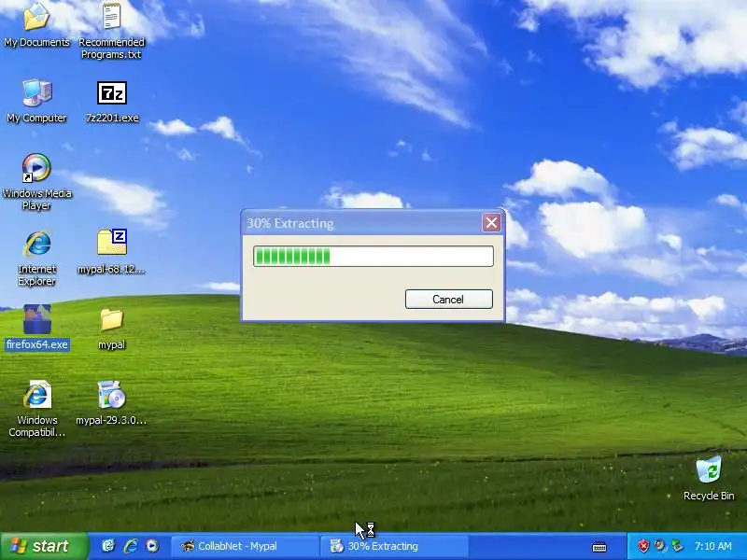The height and width of the screenshot is (560, 747).
Task: Click the grey round icon in the system tray
Action: pyautogui.click(x=660, y=546)
